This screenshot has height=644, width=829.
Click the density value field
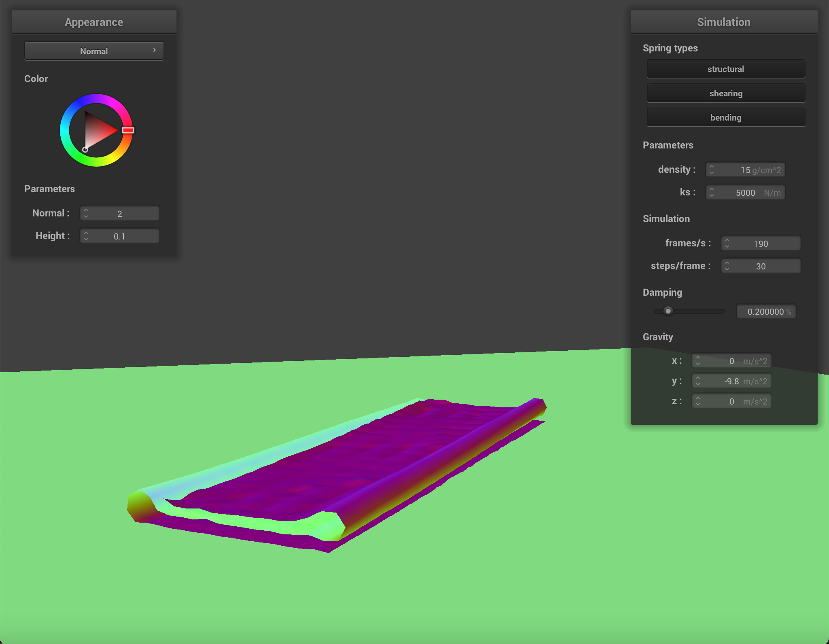tap(746, 170)
